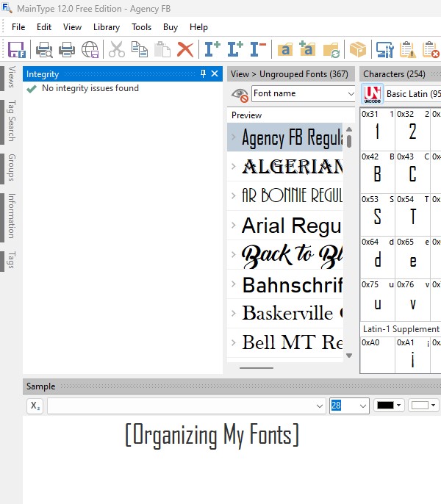This screenshot has width=441, height=504.
Task: Select the character cell 0x65 e
Action: (x=412, y=257)
